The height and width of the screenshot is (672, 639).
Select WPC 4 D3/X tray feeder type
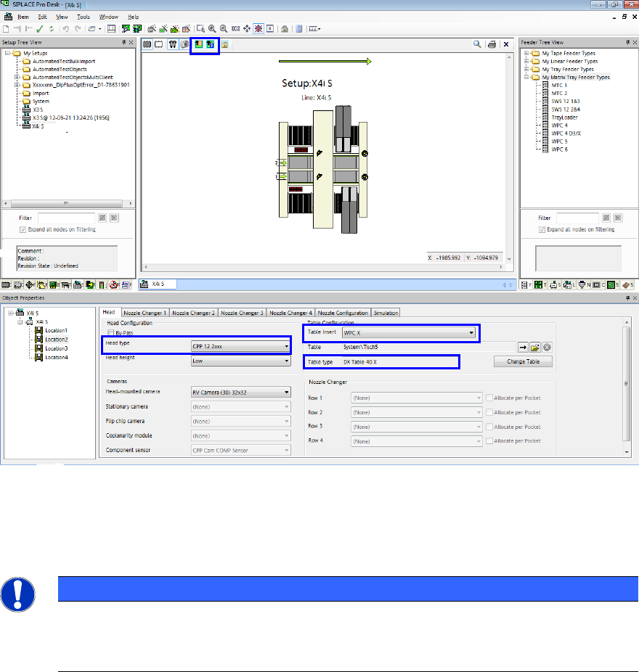tap(566, 134)
